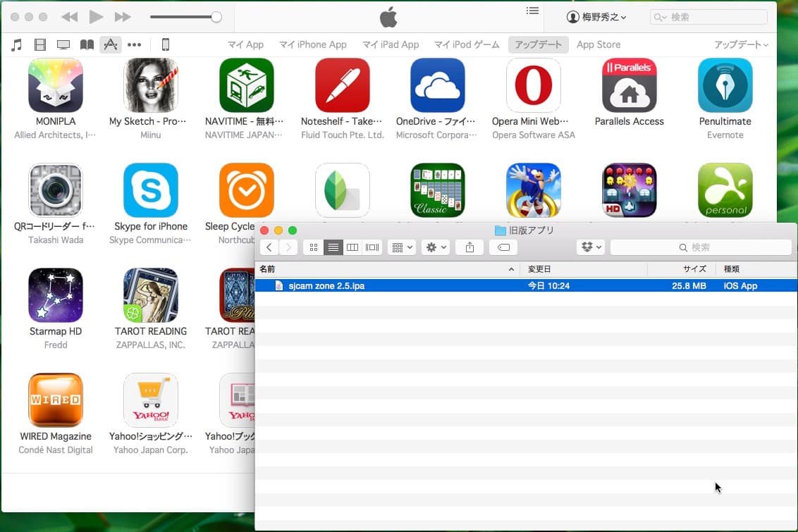Viewport: 798px width, 532px height.
Task: Open the Books library icon
Action: [87, 45]
